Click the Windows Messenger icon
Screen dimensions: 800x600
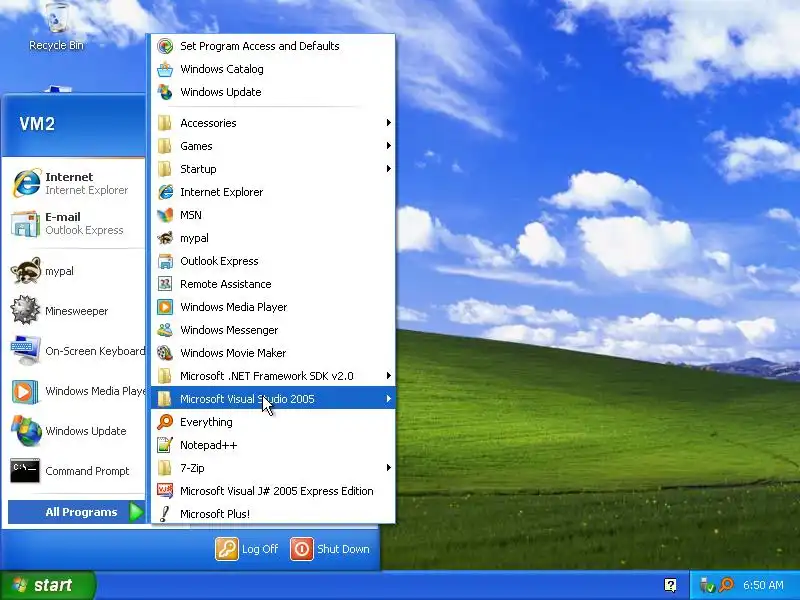point(165,330)
